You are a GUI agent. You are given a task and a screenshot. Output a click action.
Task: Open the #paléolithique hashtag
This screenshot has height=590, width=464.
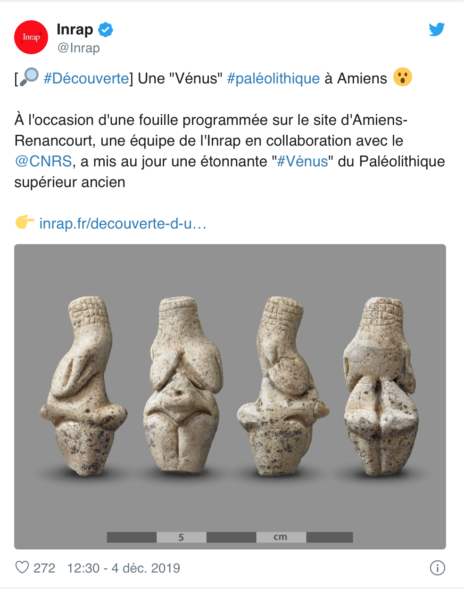pos(273,79)
